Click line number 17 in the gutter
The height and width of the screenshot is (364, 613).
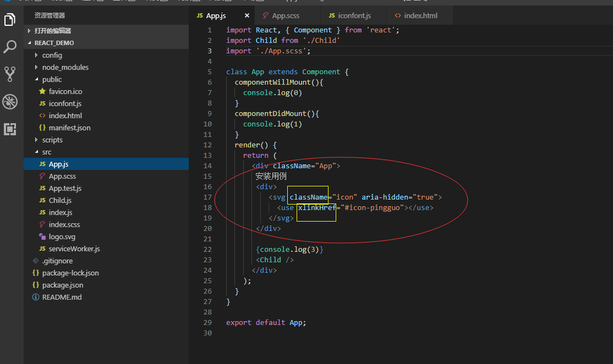(x=207, y=197)
